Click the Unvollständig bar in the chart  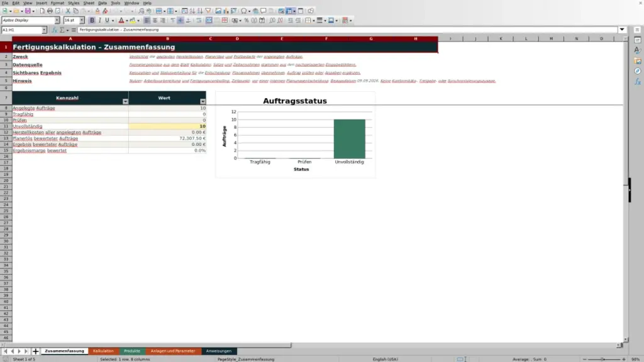click(x=349, y=139)
